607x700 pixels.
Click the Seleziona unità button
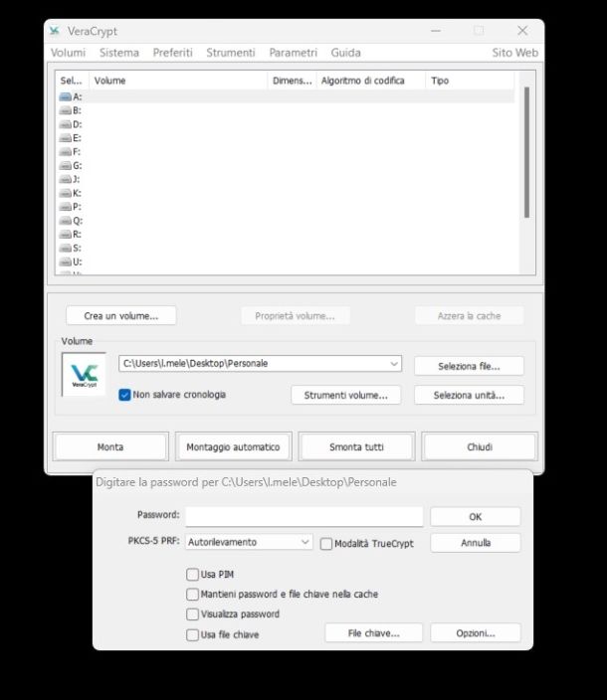pos(469,396)
